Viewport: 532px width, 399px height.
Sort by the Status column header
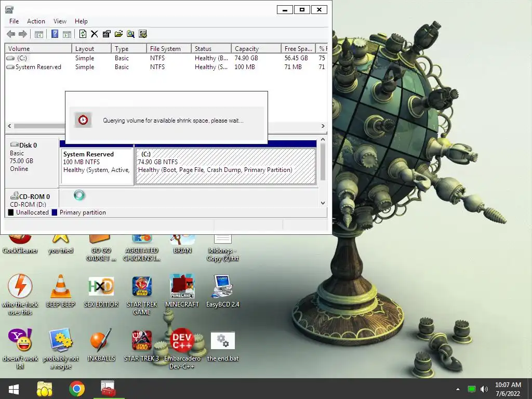coord(211,48)
